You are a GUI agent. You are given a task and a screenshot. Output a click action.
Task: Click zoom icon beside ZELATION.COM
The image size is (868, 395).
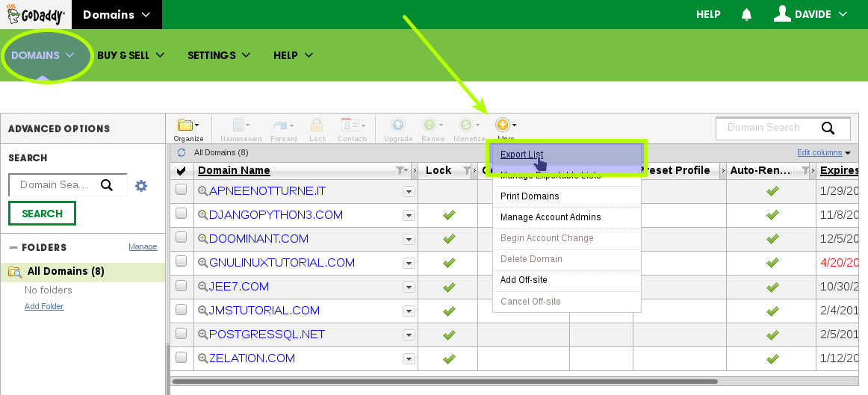pyautogui.click(x=203, y=358)
